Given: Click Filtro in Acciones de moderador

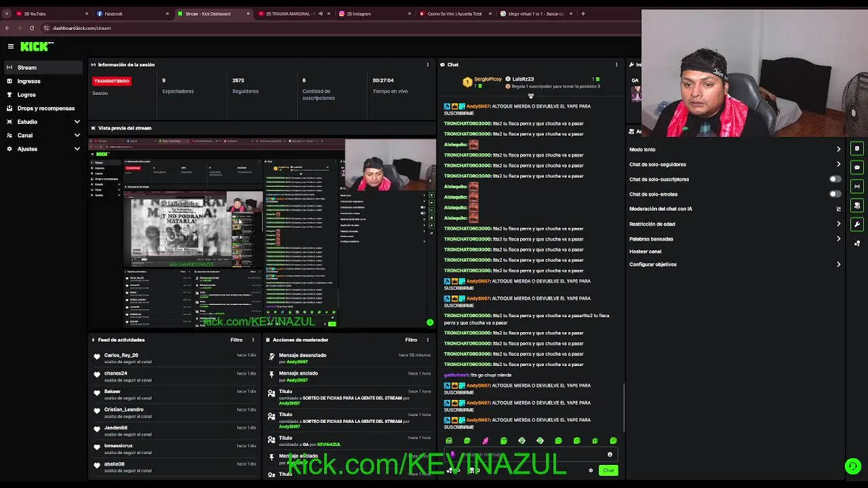Looking at the screenshot, I should 411,340.
